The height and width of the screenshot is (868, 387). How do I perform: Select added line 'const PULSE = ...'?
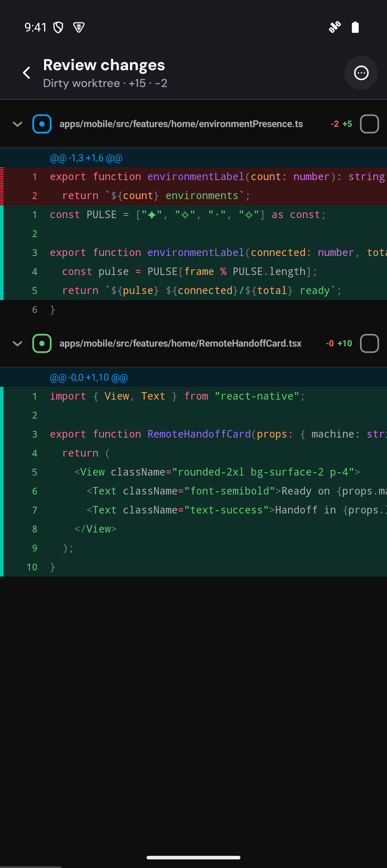(x=193, y=214)
